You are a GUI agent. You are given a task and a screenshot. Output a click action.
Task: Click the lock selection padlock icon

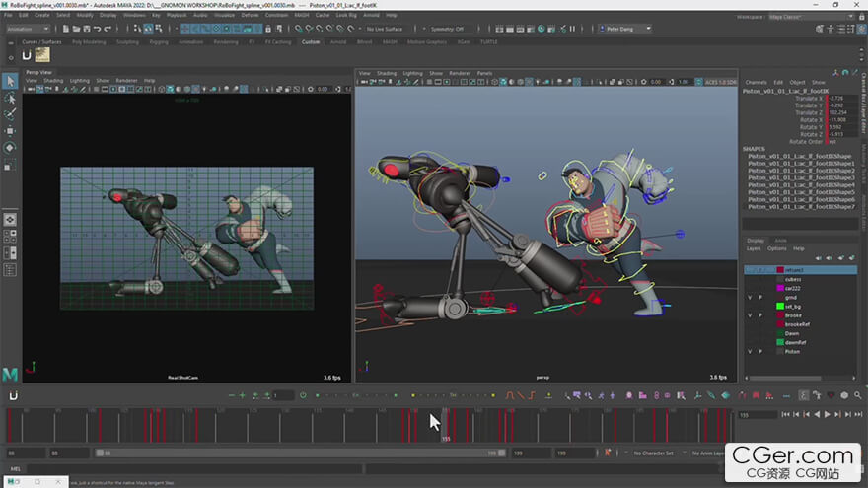pyautogui.click(x=268, y=29)
